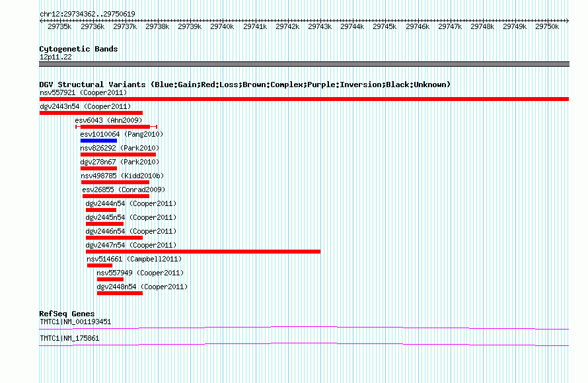Click the red dgv2444n54 loss bar
Image resolution: width=588 pixels, height=383 pixels.
(x=101, y=210)
